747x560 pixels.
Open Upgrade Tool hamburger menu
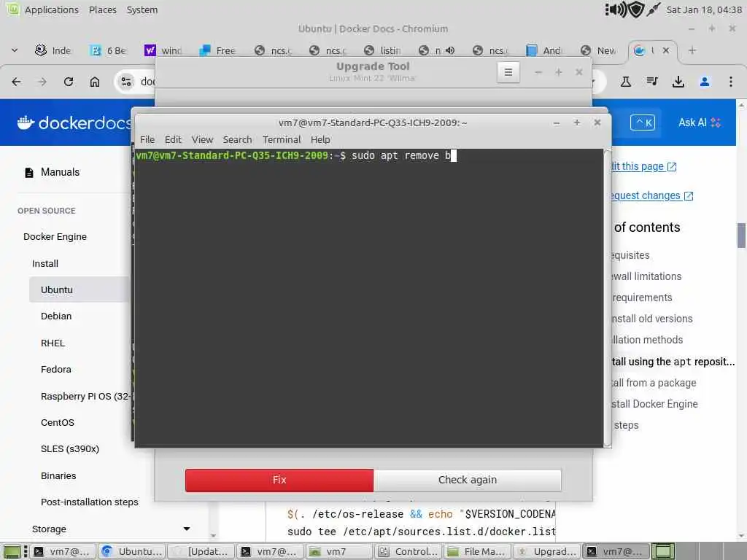tap(508, 72)
